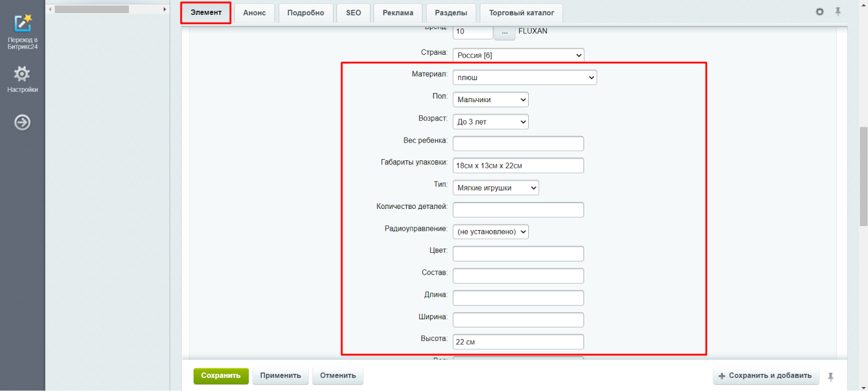The image size is (868, 391).
Task: Focus the Длина input field
Action: pos(519,298)
